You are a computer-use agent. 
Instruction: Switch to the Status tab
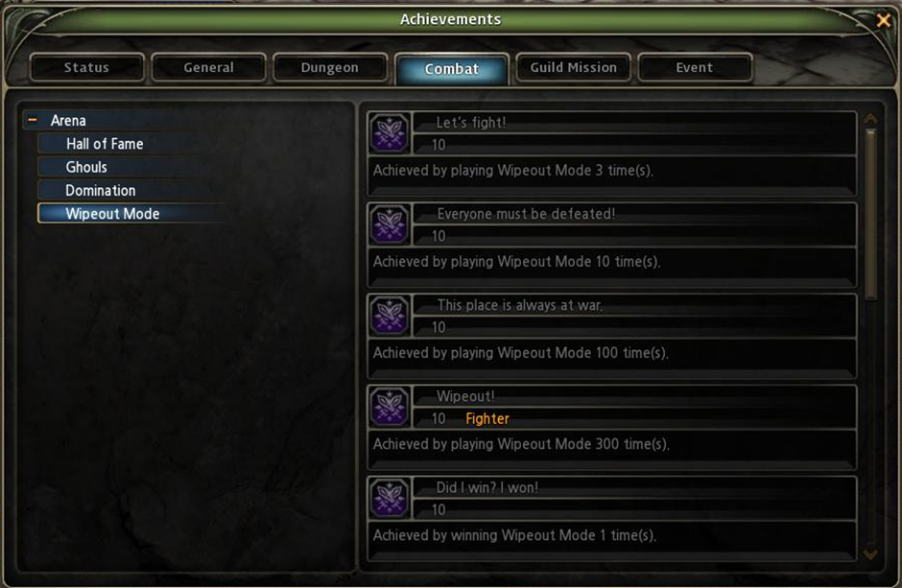87,68
